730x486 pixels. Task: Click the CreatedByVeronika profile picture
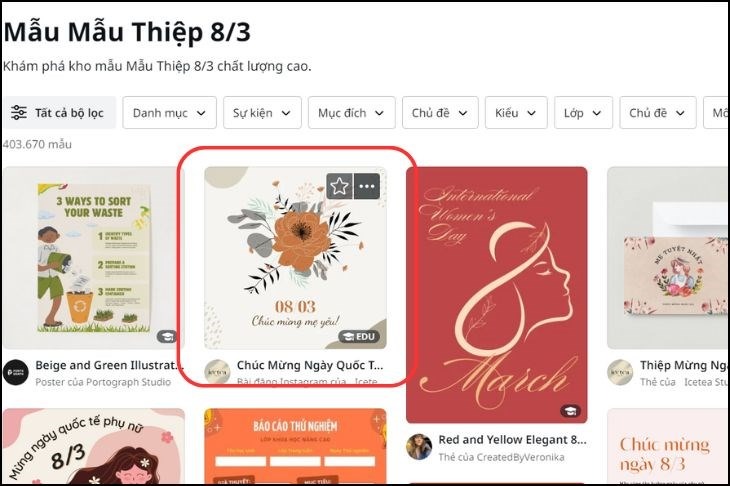coord(419,447)
